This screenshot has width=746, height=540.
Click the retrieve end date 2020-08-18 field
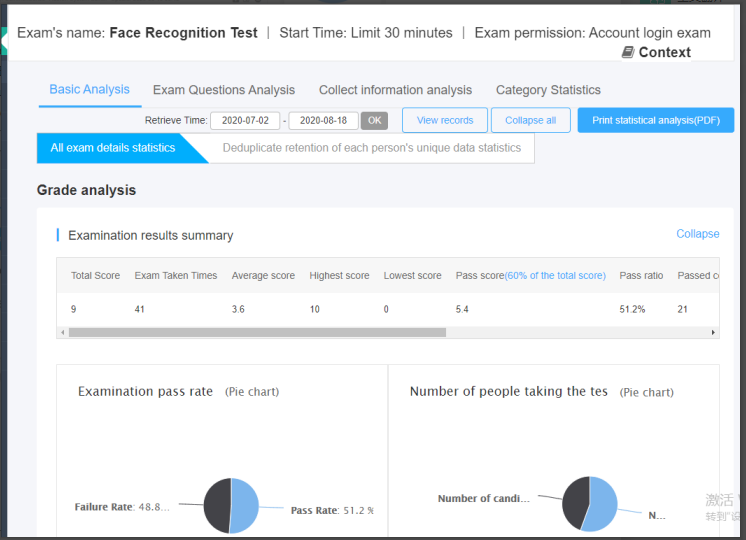(323, 120)
